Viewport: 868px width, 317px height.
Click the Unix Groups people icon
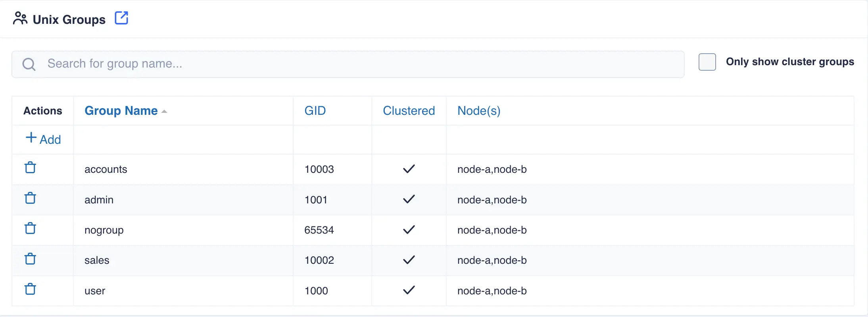click(20, 19)
